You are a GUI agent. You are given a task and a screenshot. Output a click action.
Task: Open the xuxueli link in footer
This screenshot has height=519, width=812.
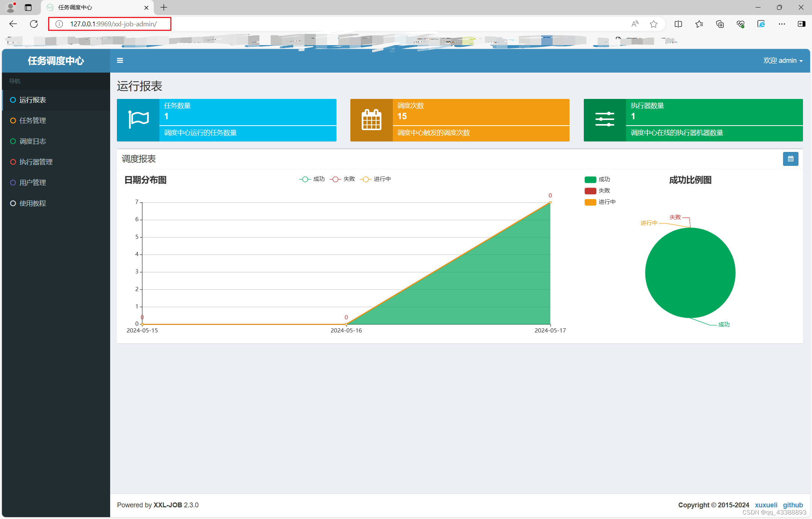766,505
